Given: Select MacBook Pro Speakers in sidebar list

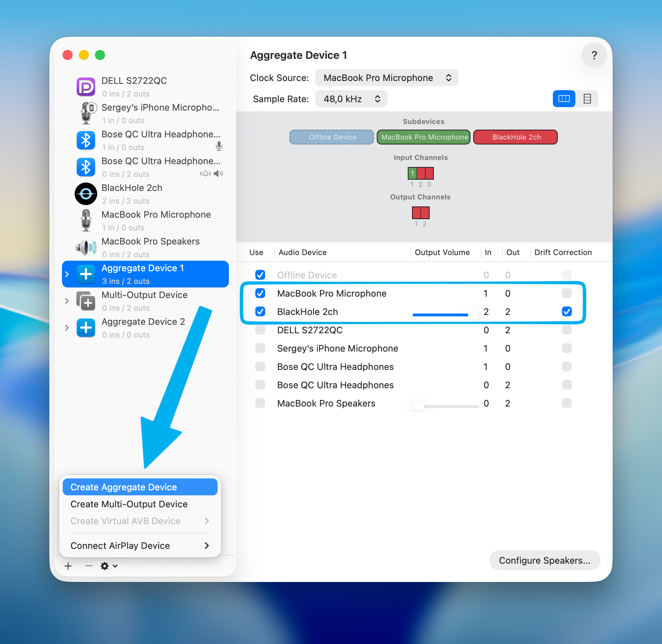Looking at the screenshot, I should [145, 247].
